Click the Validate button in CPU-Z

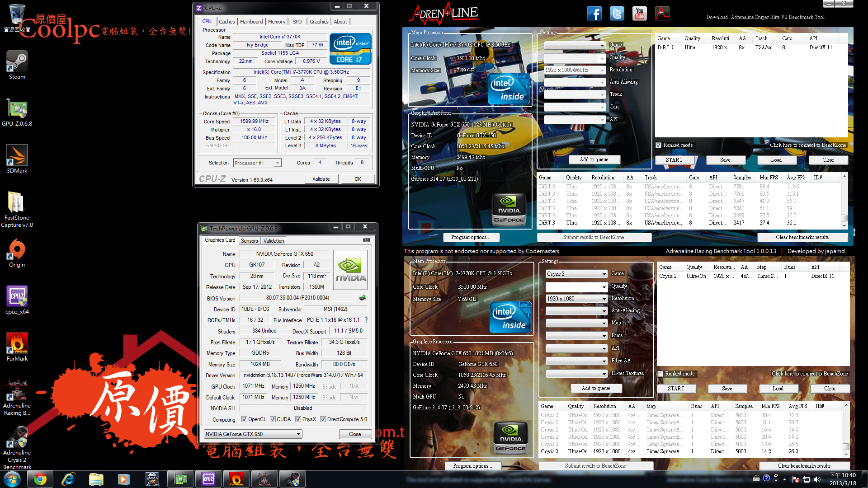(321, 179)
